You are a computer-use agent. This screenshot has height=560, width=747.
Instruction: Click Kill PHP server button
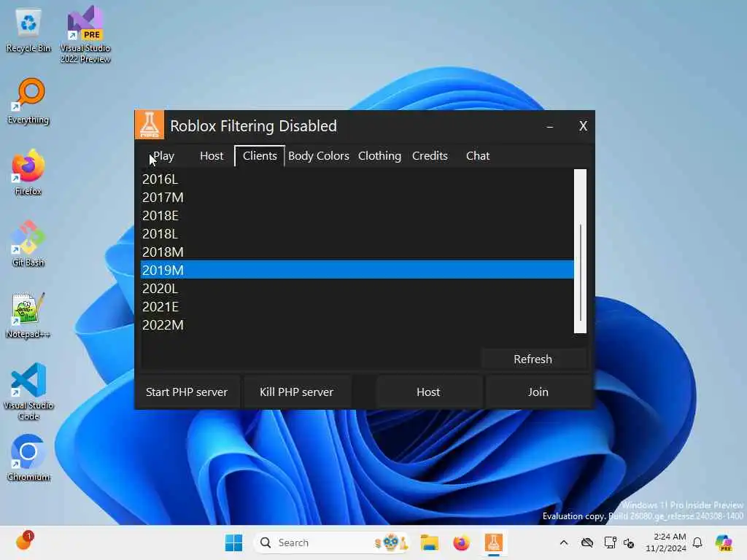click(x=296, y=392)
